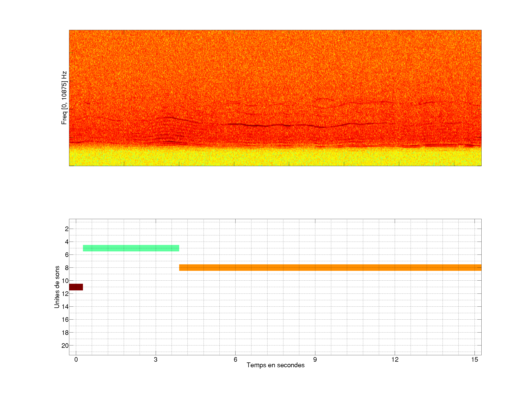Viewport: 532px width, 399px height.
Task: Click y-axis tick label 8
Action: click(67, 268)
